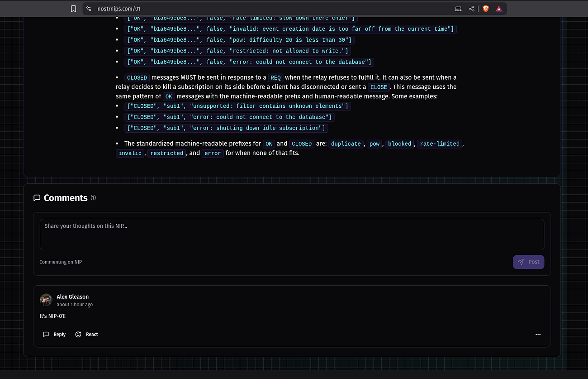Click the screen cast icon in the address bar

point(458,9)
